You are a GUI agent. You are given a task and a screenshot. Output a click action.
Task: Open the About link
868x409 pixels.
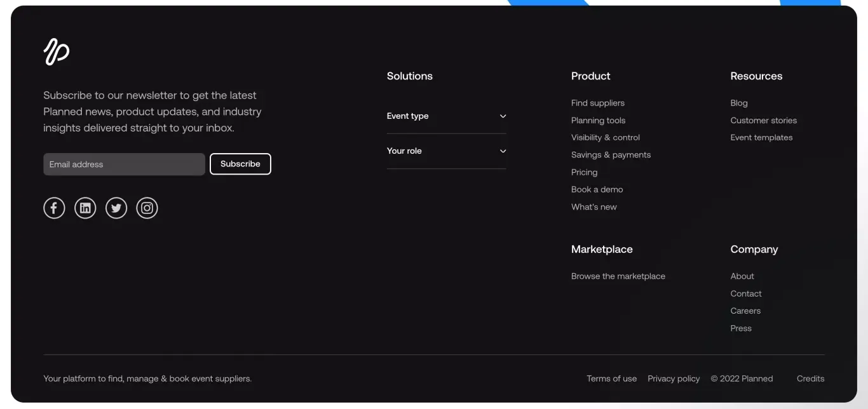tap(742, 276)
